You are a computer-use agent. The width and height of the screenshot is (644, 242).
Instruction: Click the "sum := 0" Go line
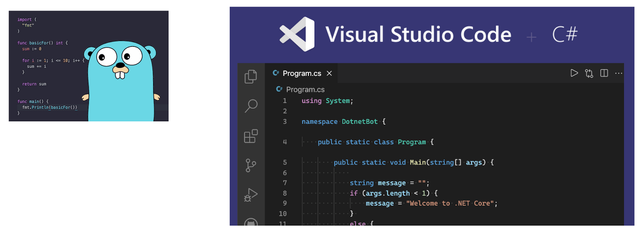32,49
